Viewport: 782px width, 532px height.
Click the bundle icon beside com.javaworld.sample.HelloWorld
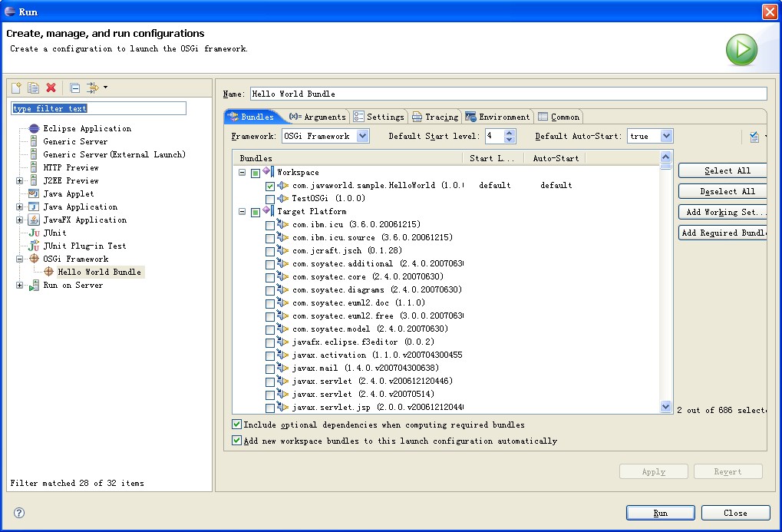282,185
